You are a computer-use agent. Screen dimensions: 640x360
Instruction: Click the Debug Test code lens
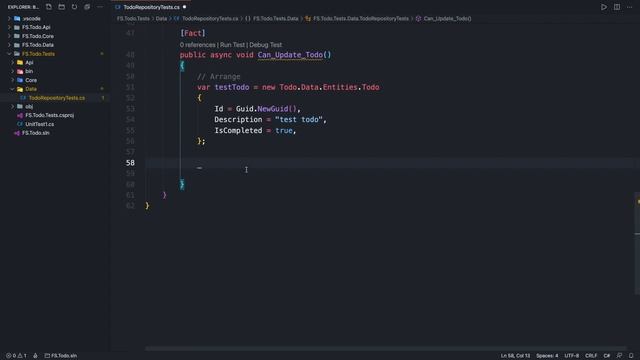click(266, 45)
